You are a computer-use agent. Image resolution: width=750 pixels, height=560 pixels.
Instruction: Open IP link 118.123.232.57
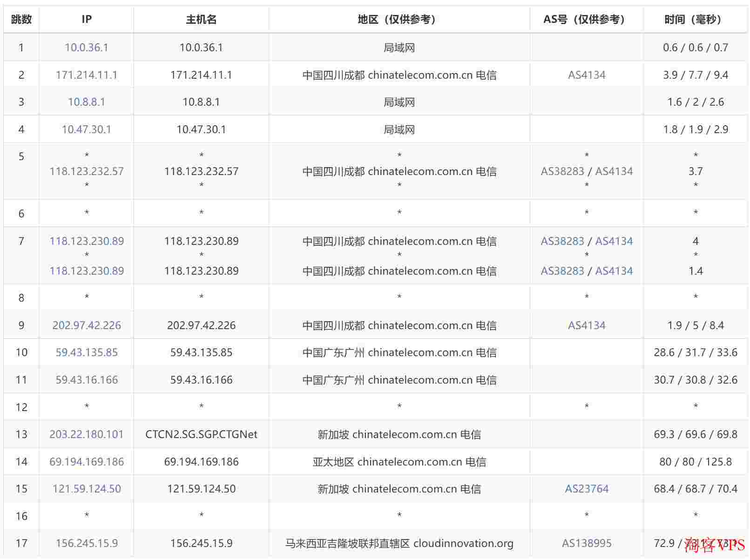tap(87, 171)
